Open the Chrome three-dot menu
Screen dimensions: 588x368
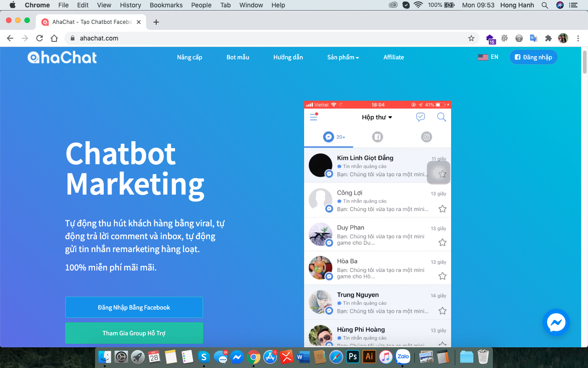coord(578,38)
